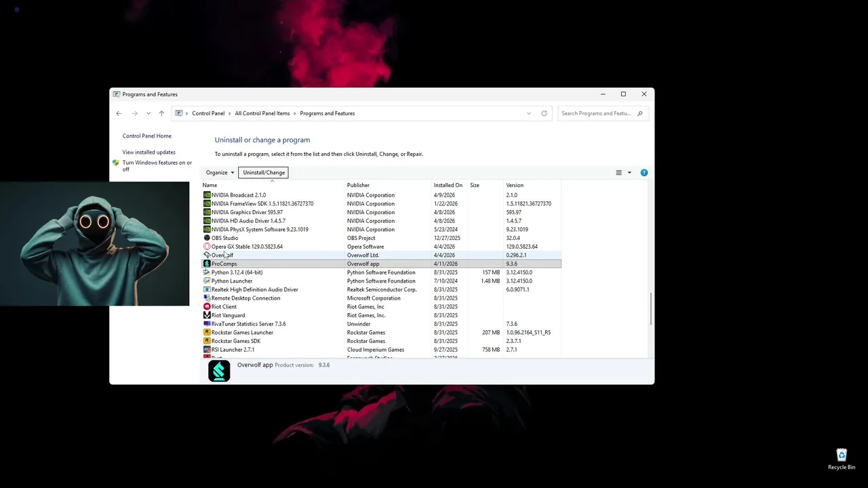Click the Riot Vanguard icon
Viewport: 868px width, 488px height.
tap(207, 315)
